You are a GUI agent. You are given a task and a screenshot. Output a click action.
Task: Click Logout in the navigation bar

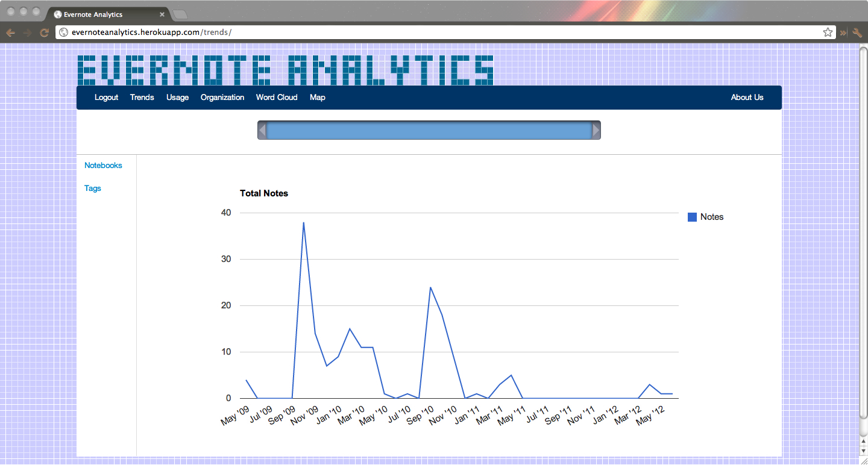point(106,98)
